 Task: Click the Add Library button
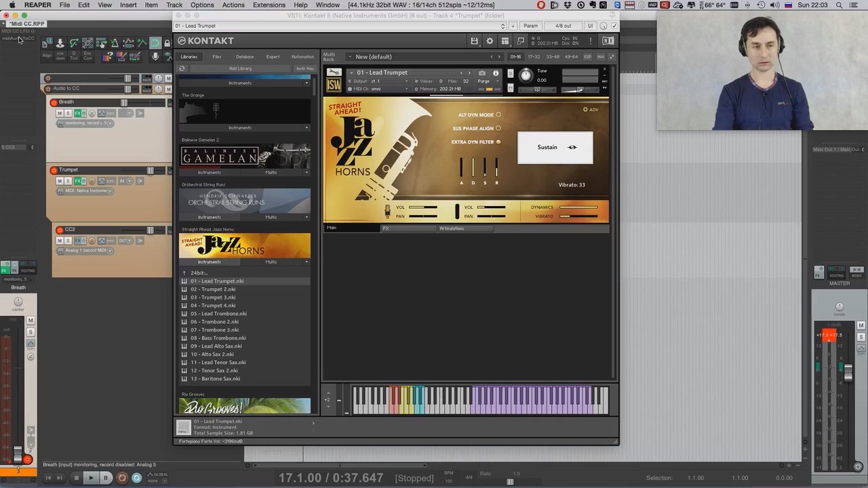pos(240,68)
